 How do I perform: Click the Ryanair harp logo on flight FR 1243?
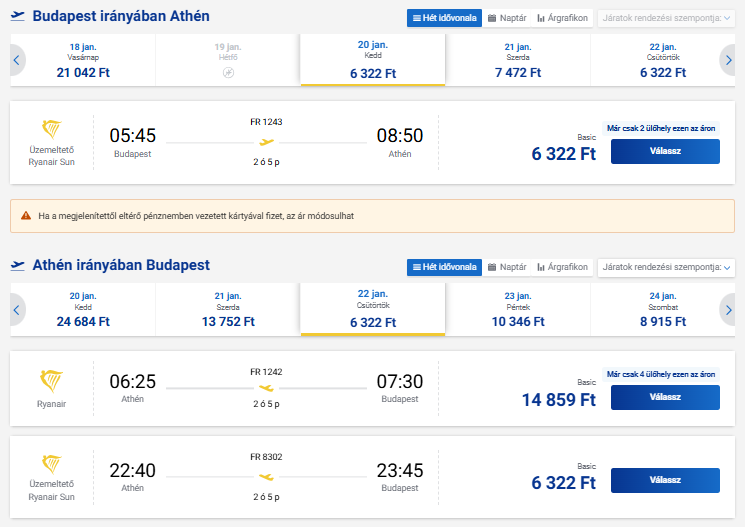[51, 130]
